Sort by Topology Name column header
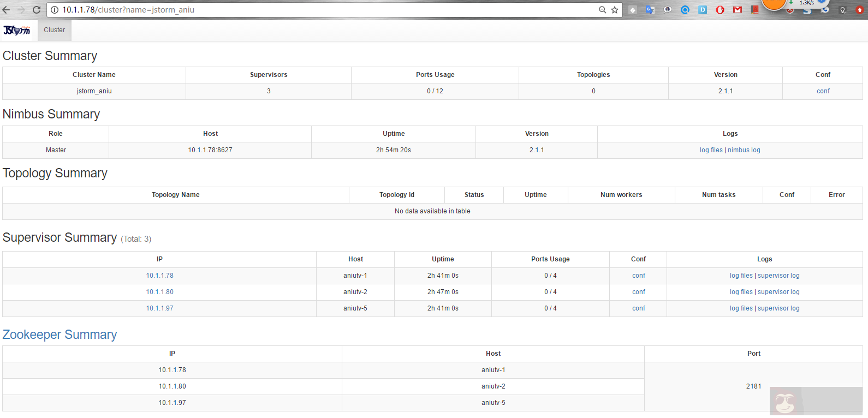 pyautogui.click(x=176, y=195)
